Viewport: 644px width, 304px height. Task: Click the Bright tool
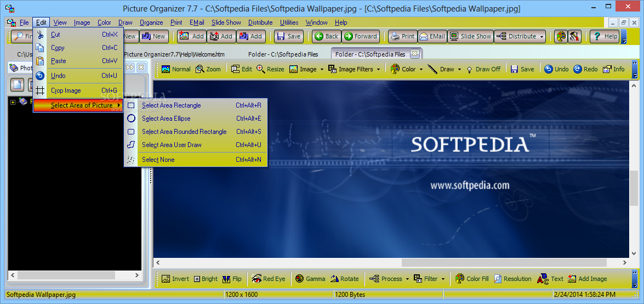coord(206,279)
